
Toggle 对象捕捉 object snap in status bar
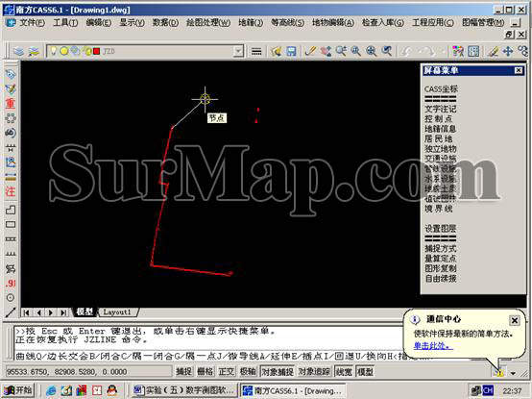[x=278, y=372]
